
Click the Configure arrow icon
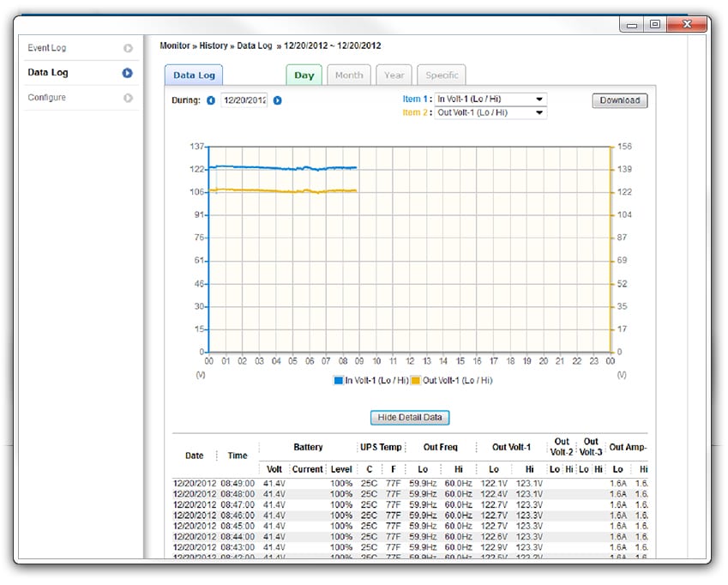click(x=128, y=98)
